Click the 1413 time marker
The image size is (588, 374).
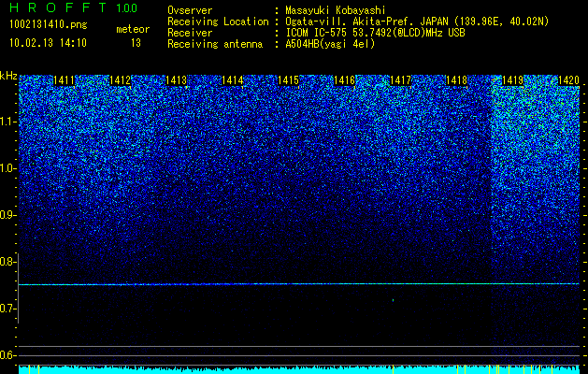177,80
